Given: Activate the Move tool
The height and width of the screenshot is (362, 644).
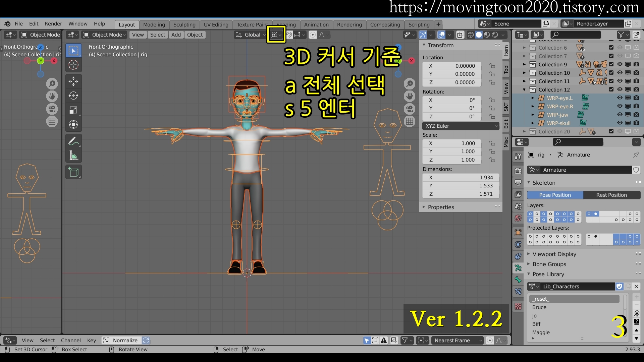Looking at the screenshot, I should 73,81.
